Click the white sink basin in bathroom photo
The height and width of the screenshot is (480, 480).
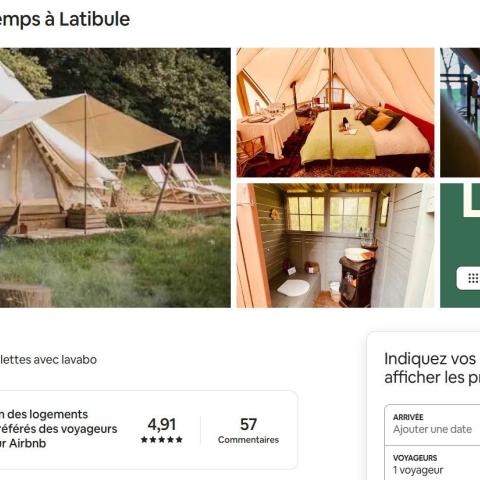[x=358, y=254]
